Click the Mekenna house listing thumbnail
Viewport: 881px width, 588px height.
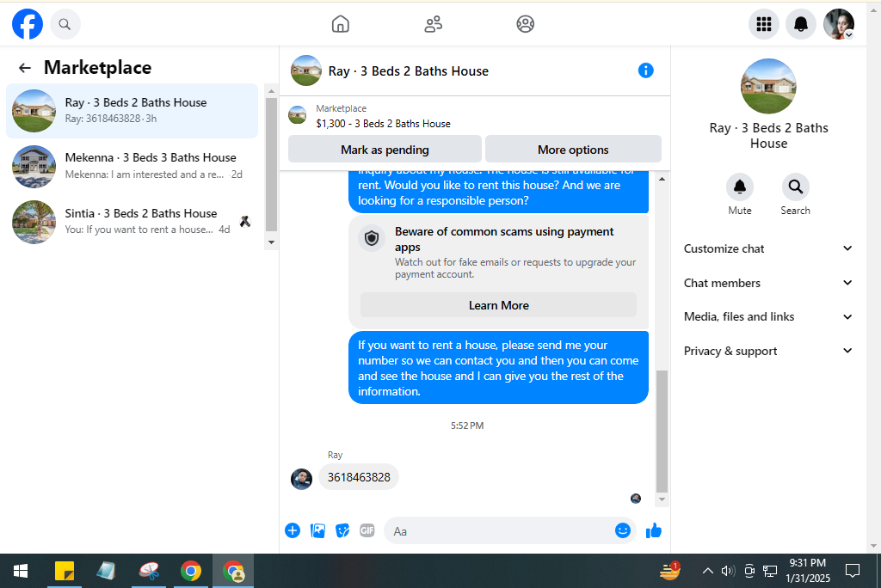(34, 167)
